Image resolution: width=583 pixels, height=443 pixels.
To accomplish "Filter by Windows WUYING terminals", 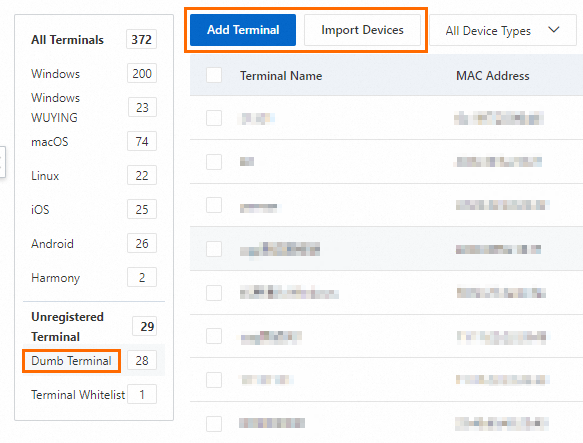I will pos(55,107).
